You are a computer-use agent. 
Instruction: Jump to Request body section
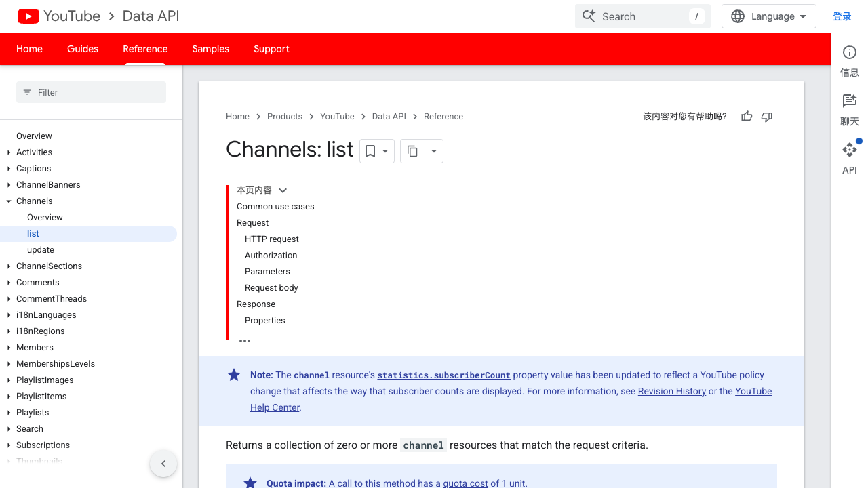(271, 288)
